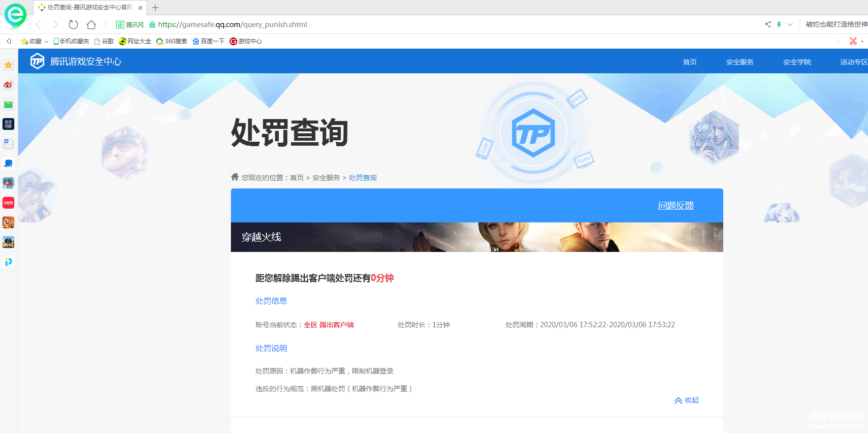Open the 环球网校 sidebar icon
This screenshot has height=433, width=868.
[x=8, y=124]
